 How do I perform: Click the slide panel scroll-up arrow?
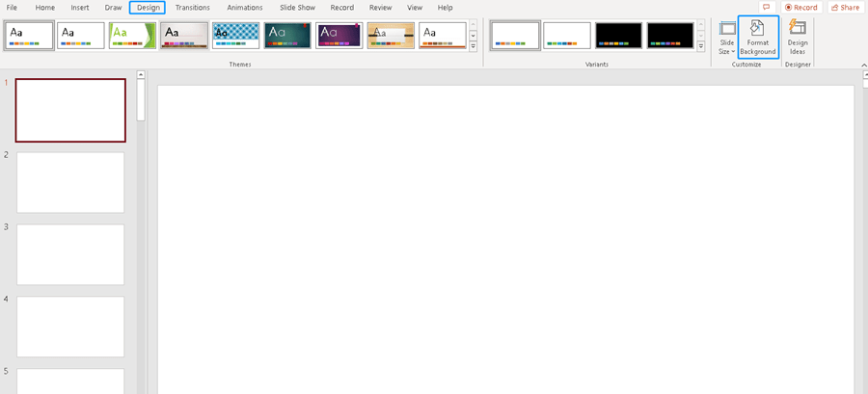[x=141, y=74]
